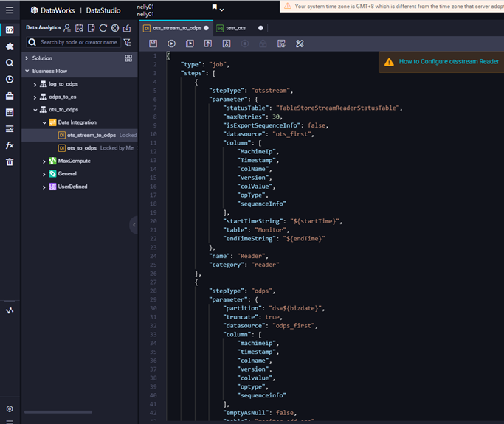
Task: Expand the log_to_odps workflow
Action: [35, 85]
